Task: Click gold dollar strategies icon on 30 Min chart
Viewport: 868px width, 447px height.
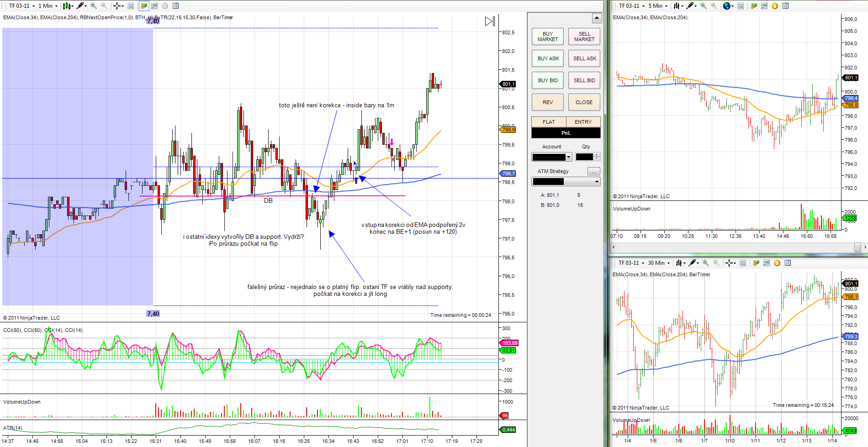Action: point(777,263)
